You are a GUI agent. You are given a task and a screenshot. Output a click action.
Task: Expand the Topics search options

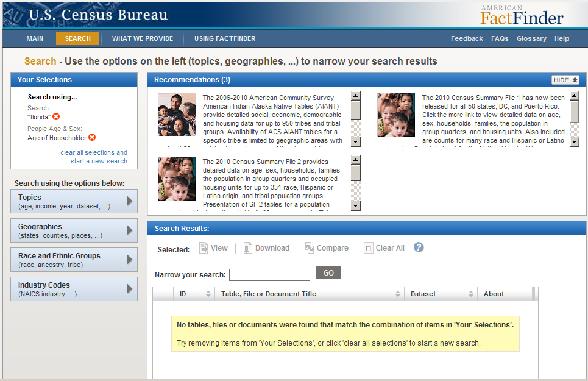74,201
